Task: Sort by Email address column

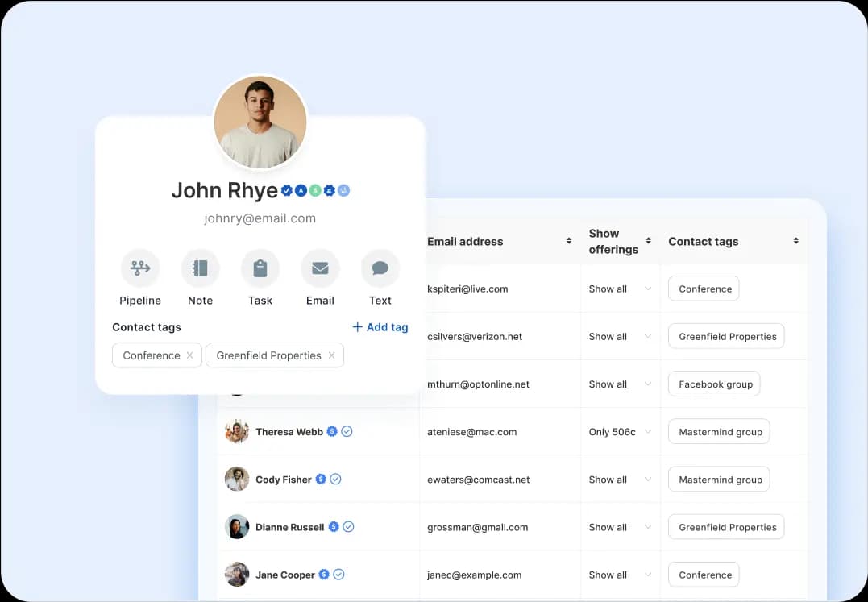Action: point(569,241)
